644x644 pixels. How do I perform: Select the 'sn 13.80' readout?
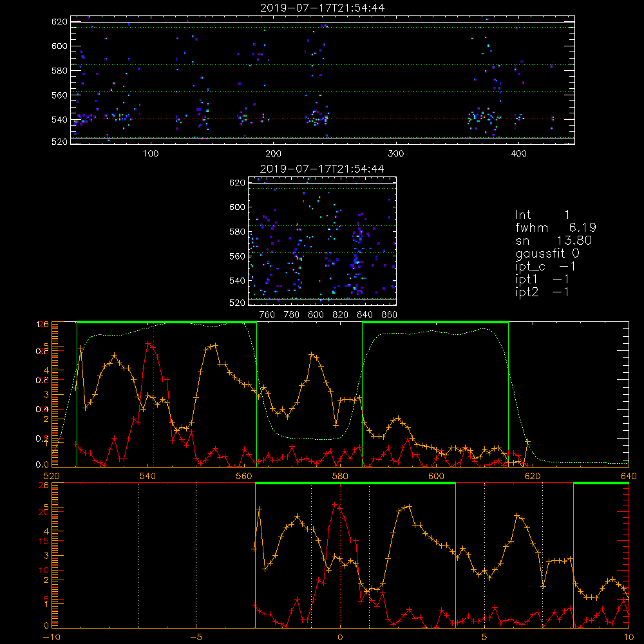tap(554, 240)
